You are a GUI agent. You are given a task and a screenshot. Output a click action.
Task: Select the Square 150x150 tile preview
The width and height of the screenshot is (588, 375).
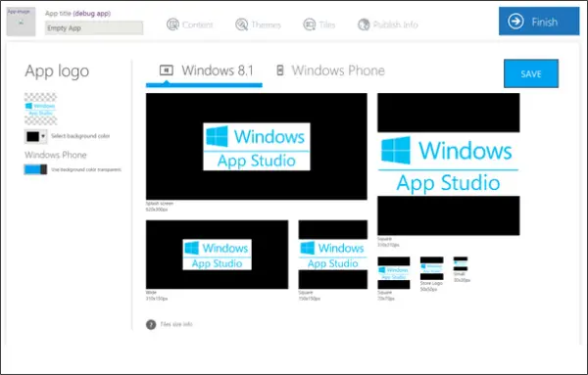coord(333,255)
